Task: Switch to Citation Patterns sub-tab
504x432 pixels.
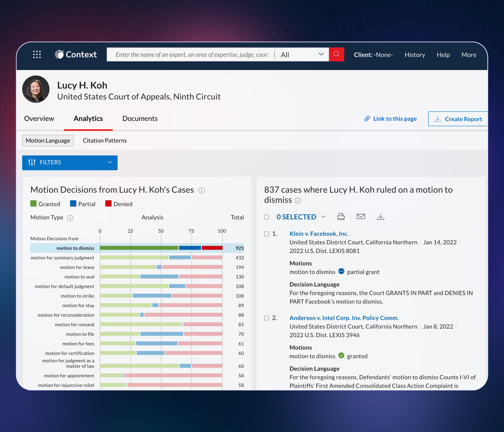Action: 105,141
